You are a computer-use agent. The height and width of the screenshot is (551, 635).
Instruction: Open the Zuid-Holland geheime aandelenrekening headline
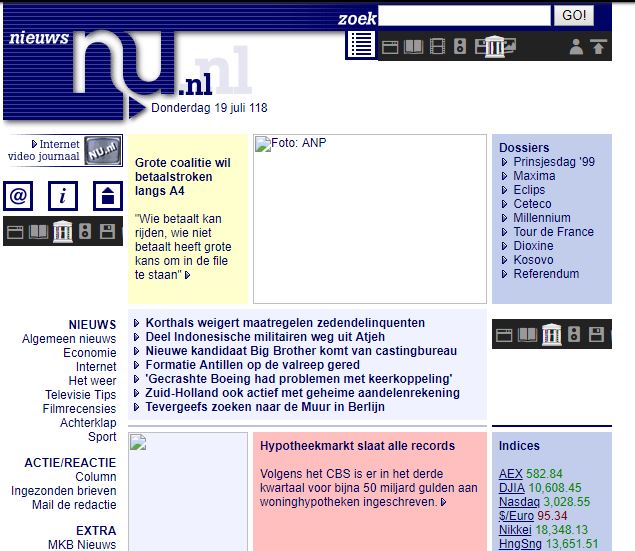pyautogui.click(x=303, y=393)
